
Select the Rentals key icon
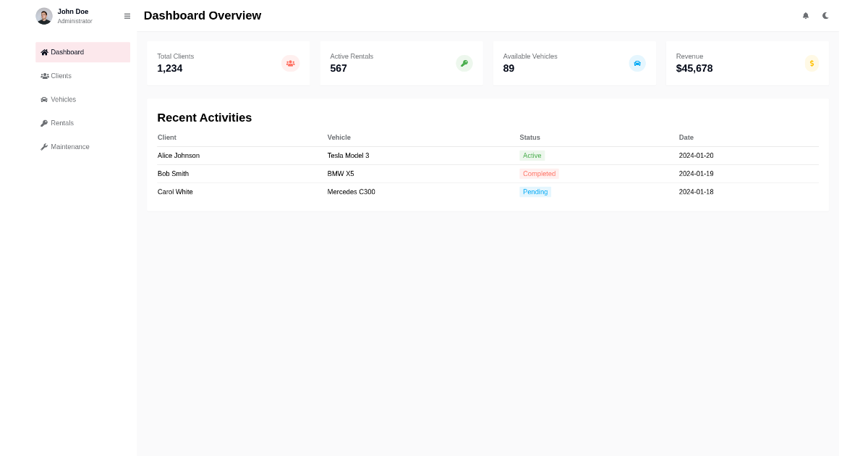[44, 123]
